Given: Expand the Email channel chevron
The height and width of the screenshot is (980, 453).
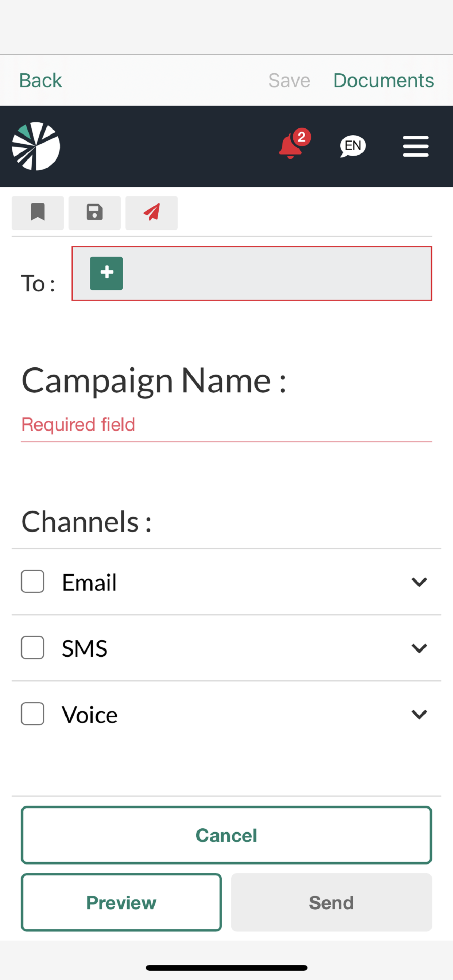Looking at the screenshot, I should click(419, 582).
